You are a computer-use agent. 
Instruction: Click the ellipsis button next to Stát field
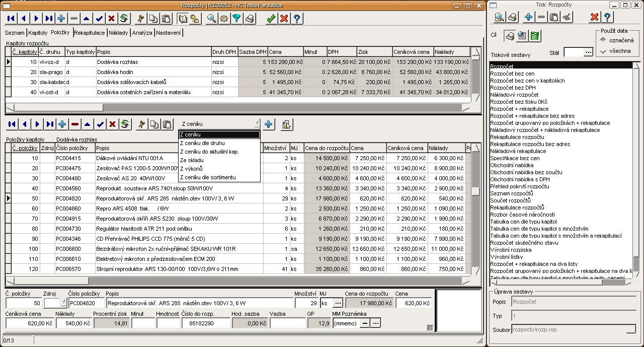589,52
